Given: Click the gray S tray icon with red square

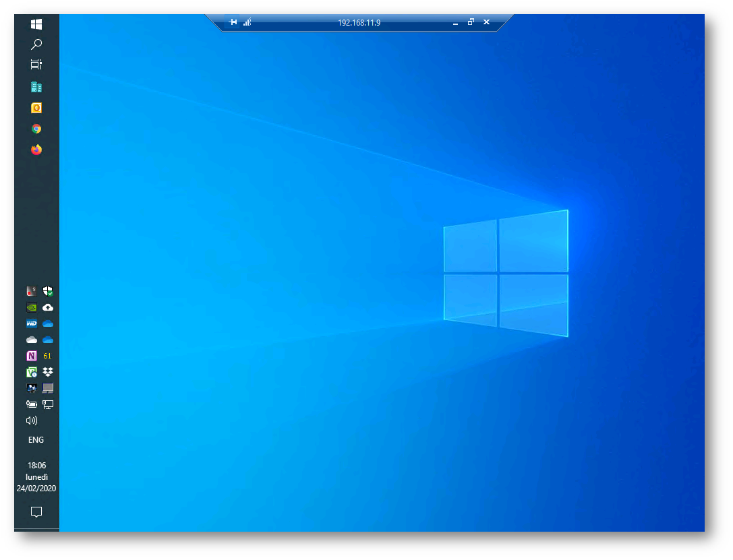Looking at the screenshot, I should pyautogui.click(x=31, y=291).
